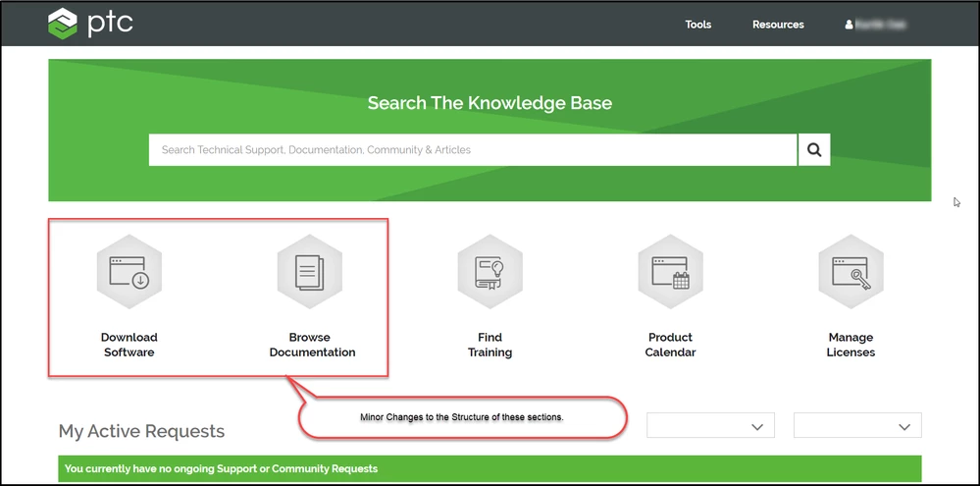Open the Download Software hexagon icon
Image resolution: width=980 pixels, height=486 pixels.
(x=129, y=271)
